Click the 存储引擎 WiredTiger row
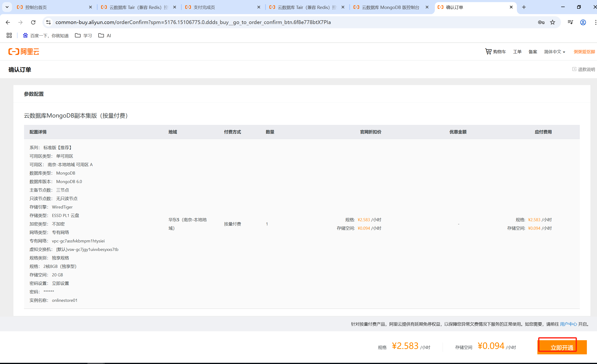Image resolution: width=597 pixels, height=364 pixels. (x=51, y=207)
